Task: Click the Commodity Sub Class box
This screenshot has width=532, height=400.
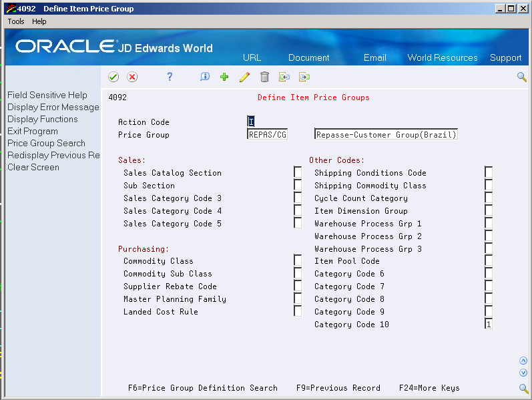Action: [x=298, y=273]
